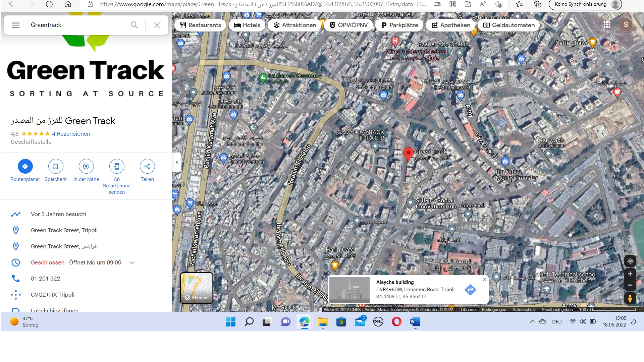This screenshot has width=644, height=362.
Task: Select Caffe ghawi map marker
Action: 593,43
